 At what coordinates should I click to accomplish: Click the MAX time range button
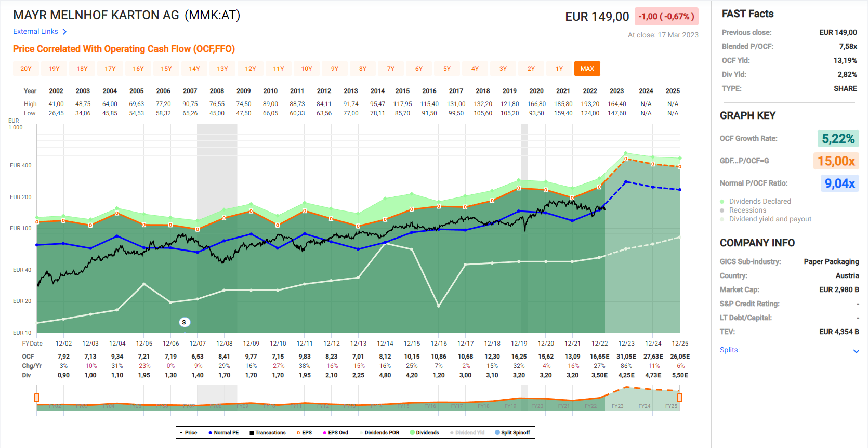coord(587,69)
